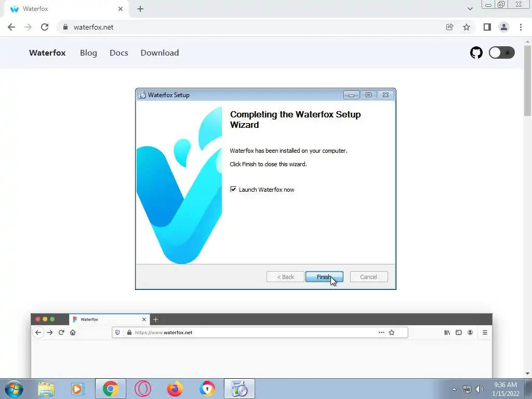Image resolution: width=532 pixels, height=399 pixels.
Task: Open a new Chrome tab
Action: pos(140,9)
